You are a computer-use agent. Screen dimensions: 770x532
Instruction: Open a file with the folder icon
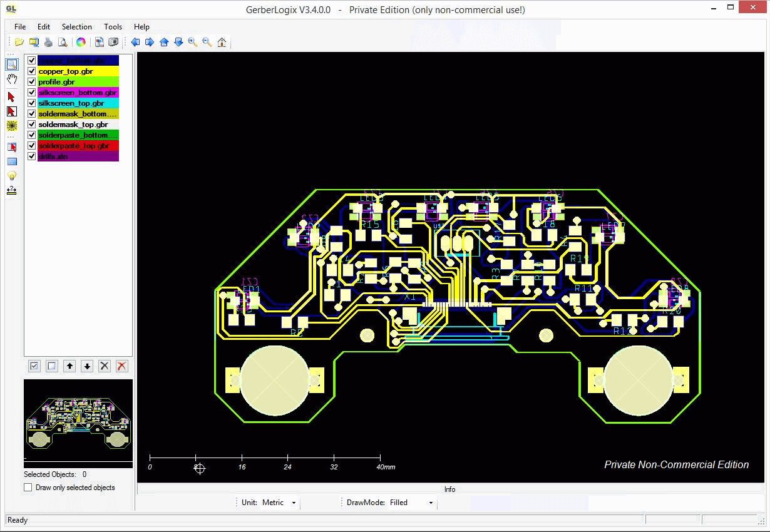(19, 43)
